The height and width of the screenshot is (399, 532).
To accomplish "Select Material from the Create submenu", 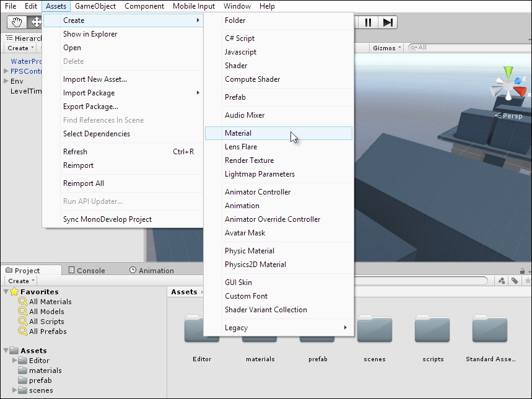I will 238,133.
